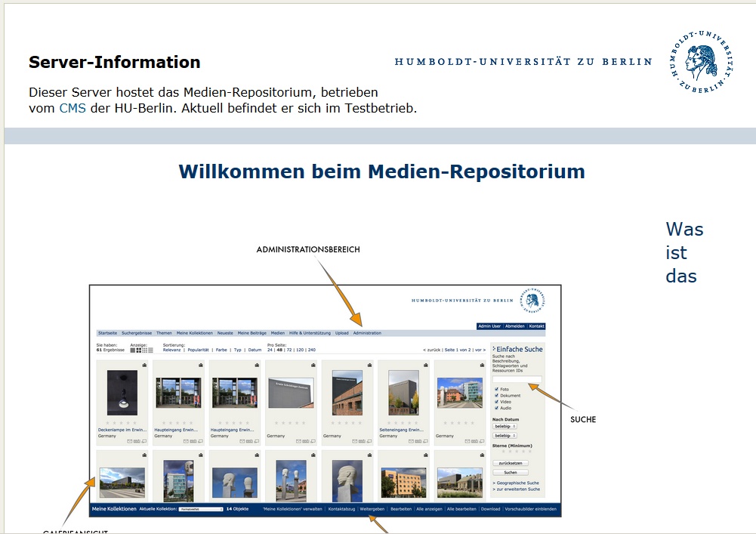Sort results by Relevanz
The height and width of the screenshot is (534, 756).
(171, 350)
